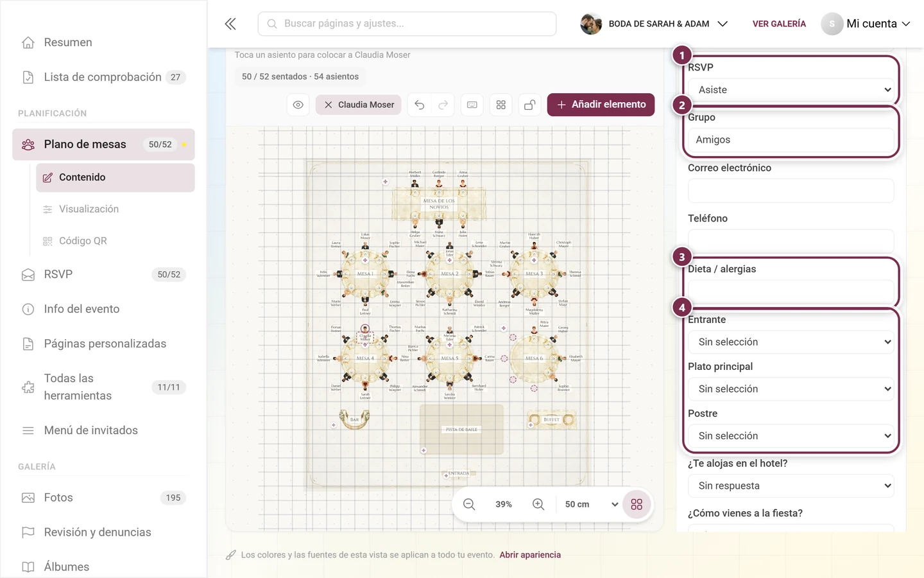Open Contenido sub-item

pyautogui.click(x=116, y=177)
